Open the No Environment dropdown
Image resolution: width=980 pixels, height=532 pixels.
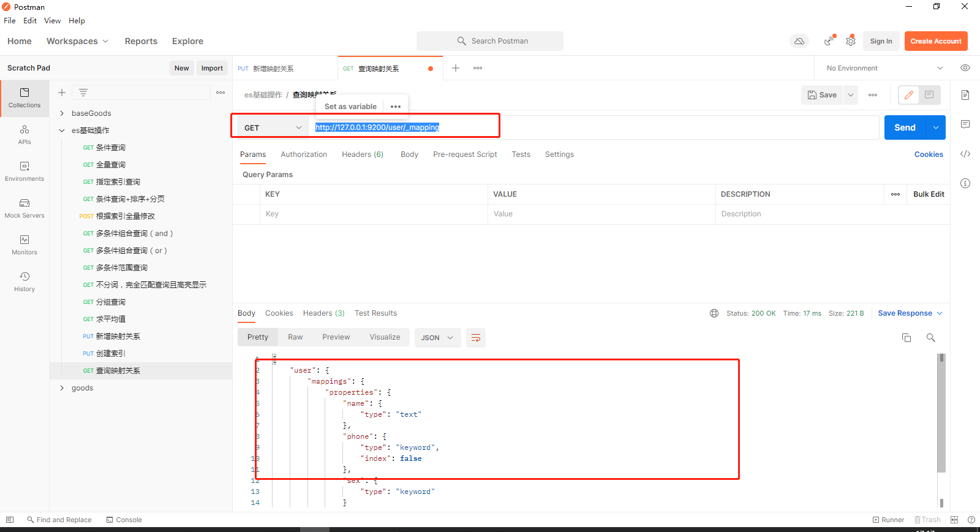(x=884, y=68)
